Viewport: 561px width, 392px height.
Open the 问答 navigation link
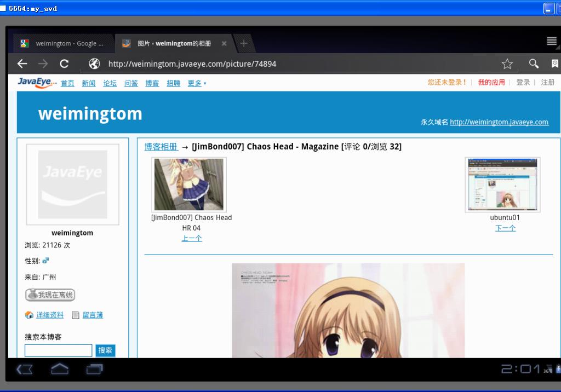pyautogui.click(x=131, y=83)
